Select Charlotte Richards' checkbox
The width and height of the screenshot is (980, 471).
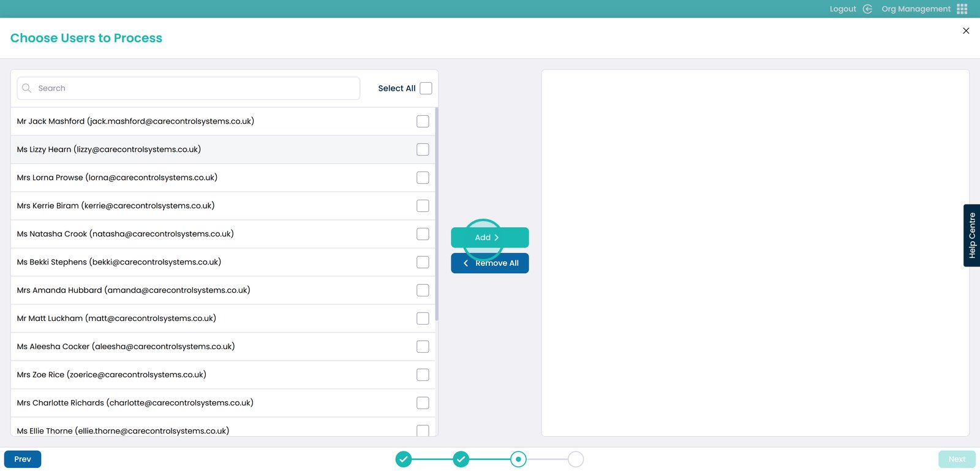point(423,403)
